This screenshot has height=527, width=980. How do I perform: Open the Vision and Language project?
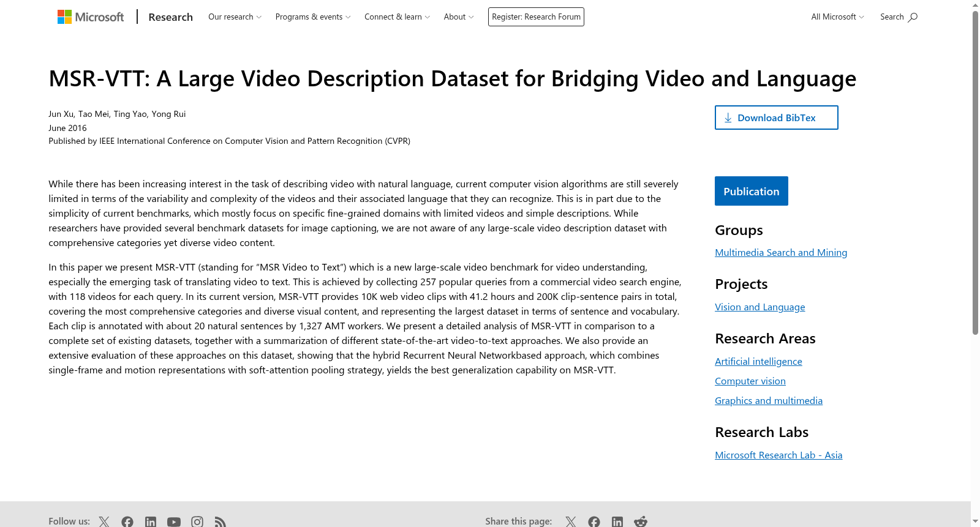coord(760,307)
